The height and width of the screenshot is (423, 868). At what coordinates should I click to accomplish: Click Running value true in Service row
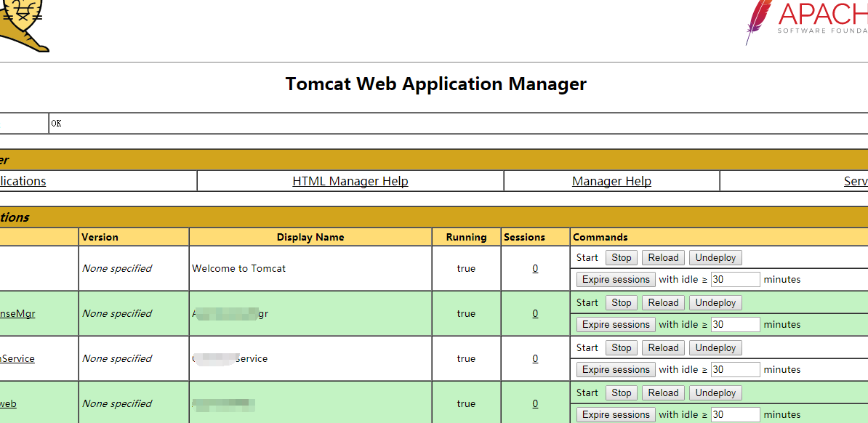pyautogui.click(x=466, y=359)
